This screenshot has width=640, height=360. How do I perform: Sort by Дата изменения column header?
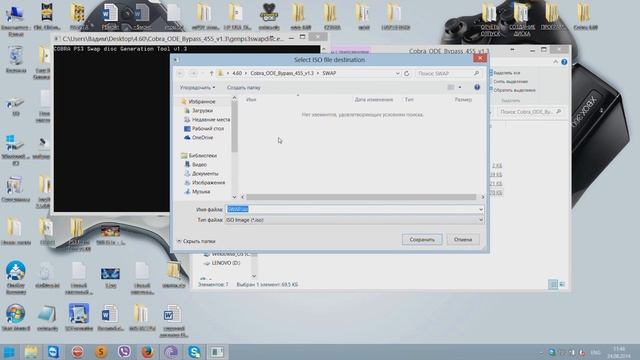pyautogui.click(x=373, y=99)
